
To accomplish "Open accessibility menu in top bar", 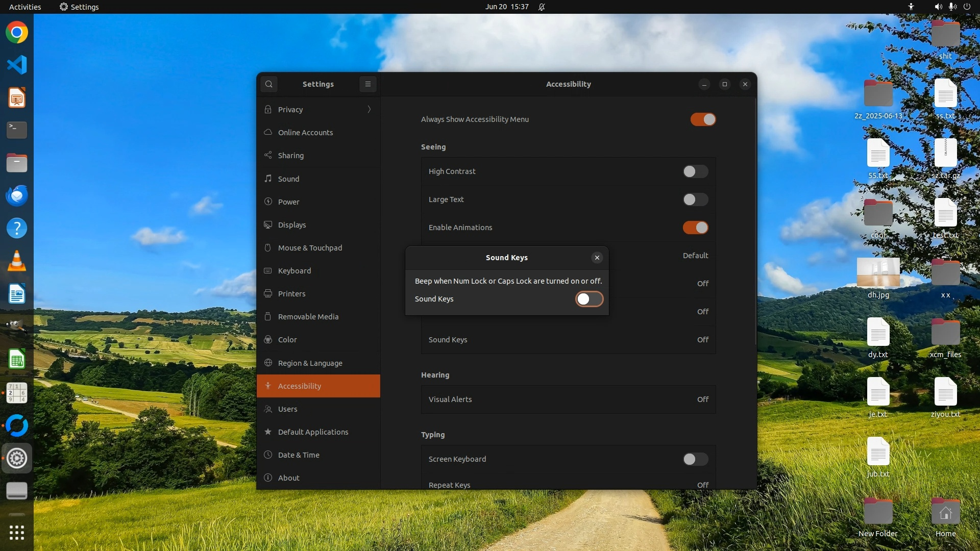I will pyautogui.click(x=911, y=7).
